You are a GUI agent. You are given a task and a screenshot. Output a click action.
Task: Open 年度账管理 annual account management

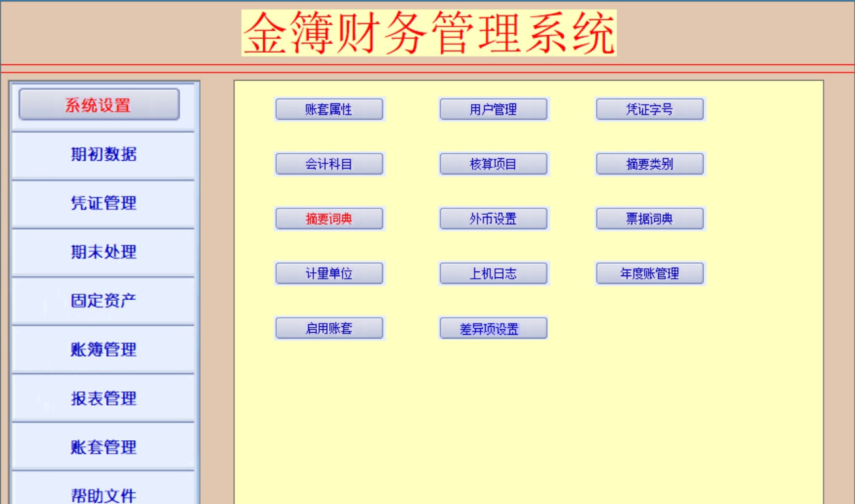coord(650,273)
